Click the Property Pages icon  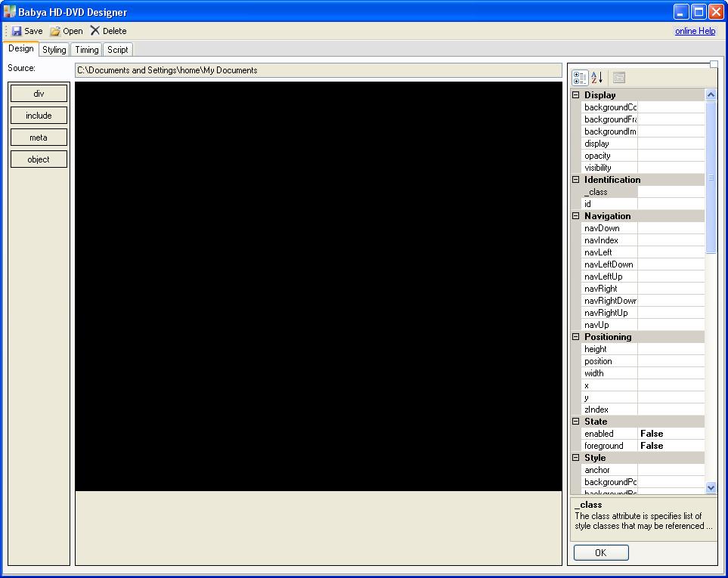point(619,78)
